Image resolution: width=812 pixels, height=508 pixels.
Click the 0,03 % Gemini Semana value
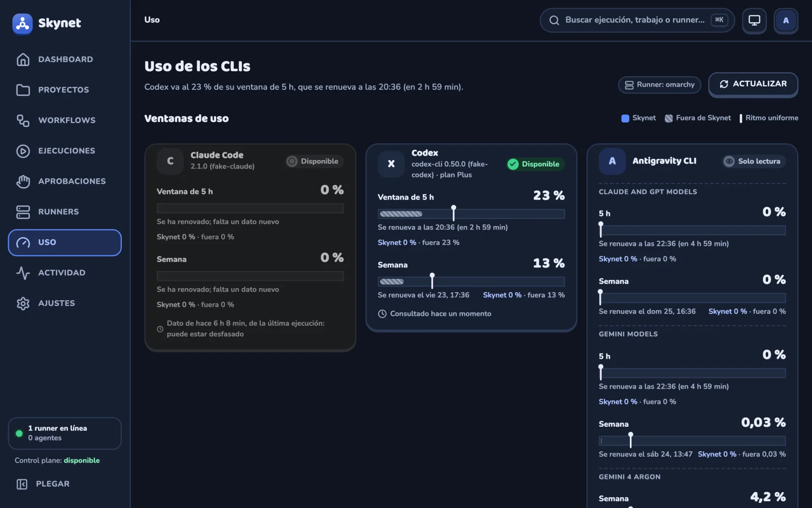(763, 423)
